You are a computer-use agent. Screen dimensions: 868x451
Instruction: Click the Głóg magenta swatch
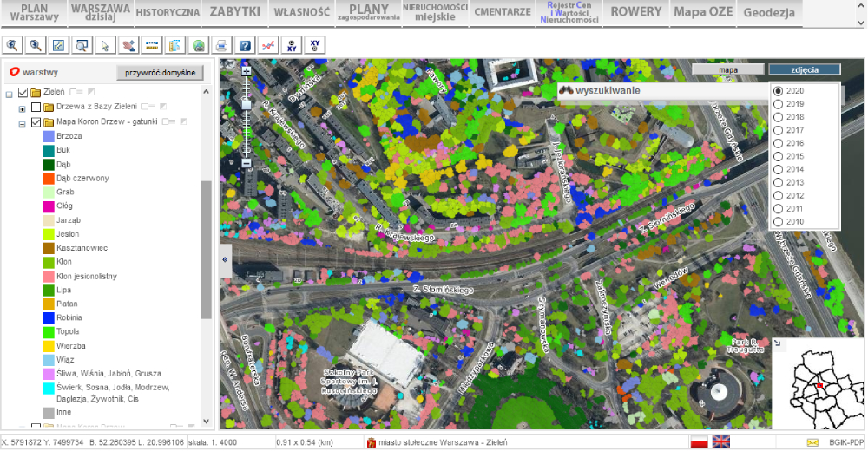49,206
